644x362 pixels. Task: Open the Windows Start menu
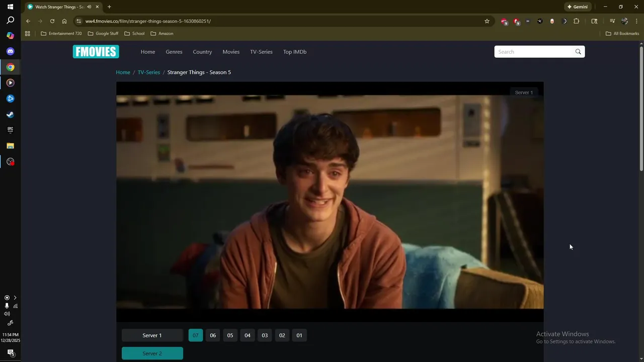click(10, 7)
